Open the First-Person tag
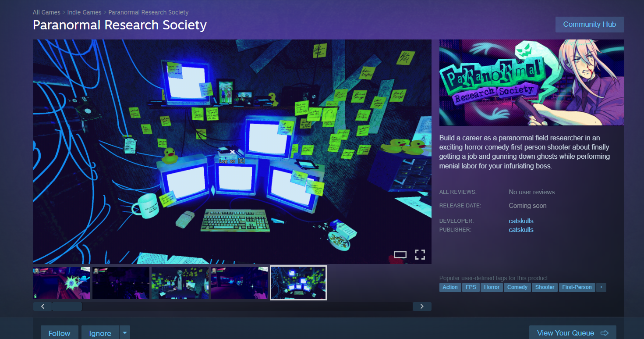 [577, 287]
